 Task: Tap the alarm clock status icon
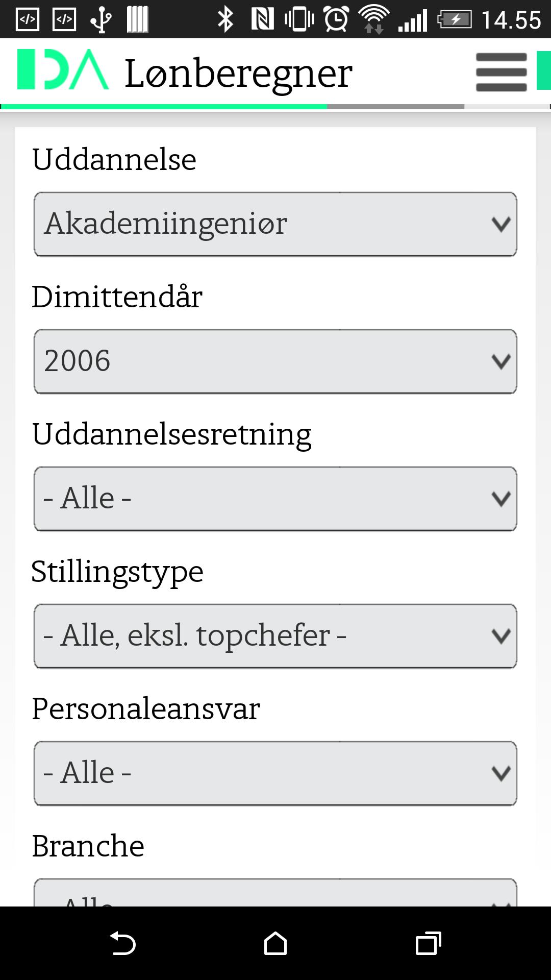tap(337, 20)
